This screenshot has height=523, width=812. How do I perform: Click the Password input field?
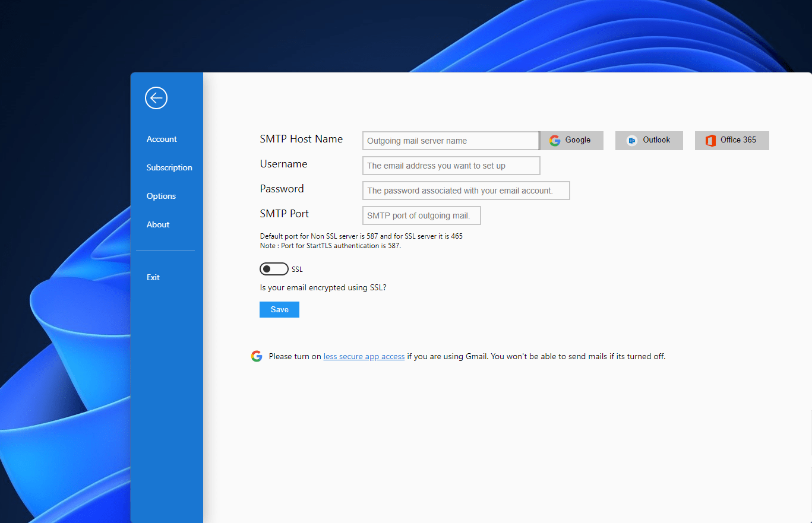[x=466, y=191]
